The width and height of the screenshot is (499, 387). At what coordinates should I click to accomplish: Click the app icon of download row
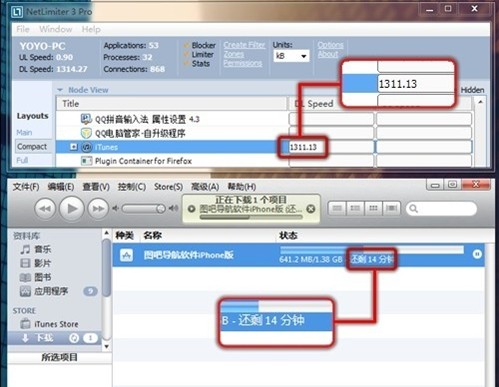126,255
